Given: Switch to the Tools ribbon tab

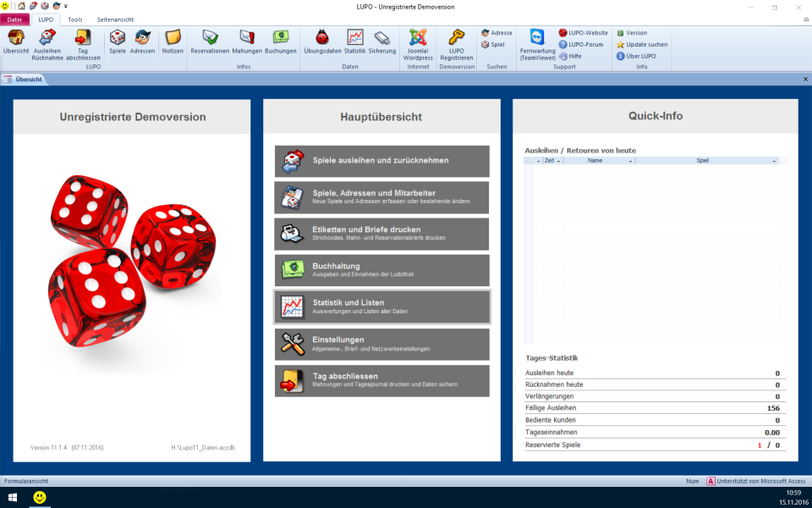Looking at the screenshot, I should [75, 19].
